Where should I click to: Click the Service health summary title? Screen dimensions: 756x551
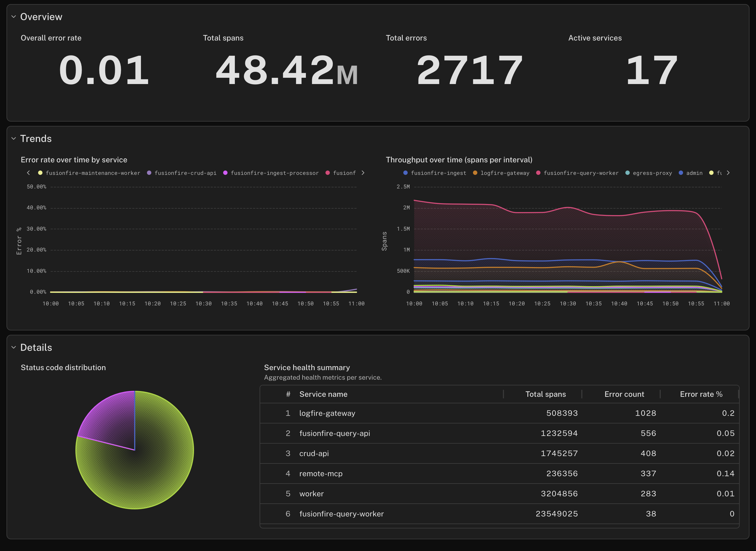coord(307,367)
